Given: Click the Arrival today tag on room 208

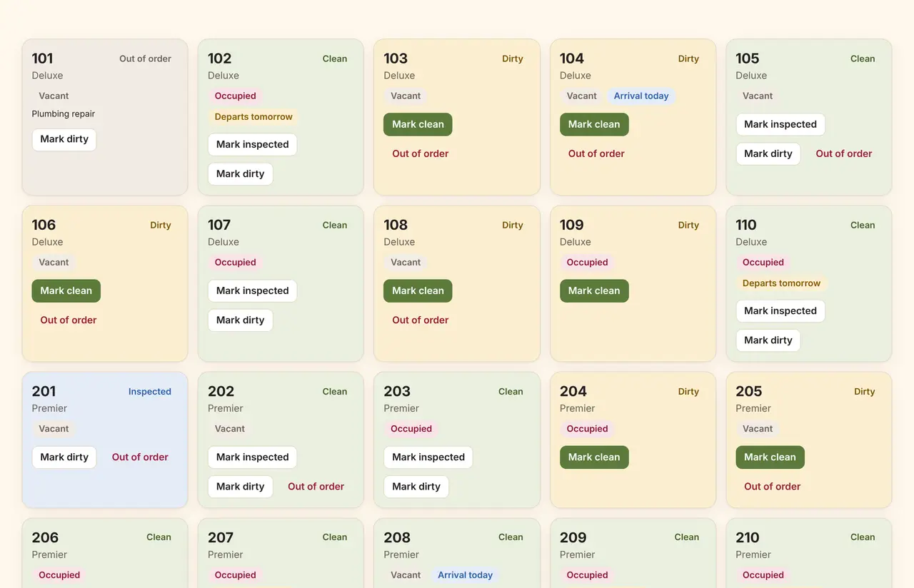Looking at the screenshot, I should tap(465, 574).
